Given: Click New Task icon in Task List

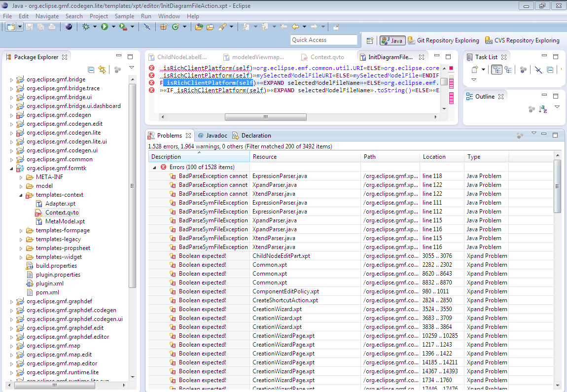Looking at the screenshot, I should tap(475, 70).
